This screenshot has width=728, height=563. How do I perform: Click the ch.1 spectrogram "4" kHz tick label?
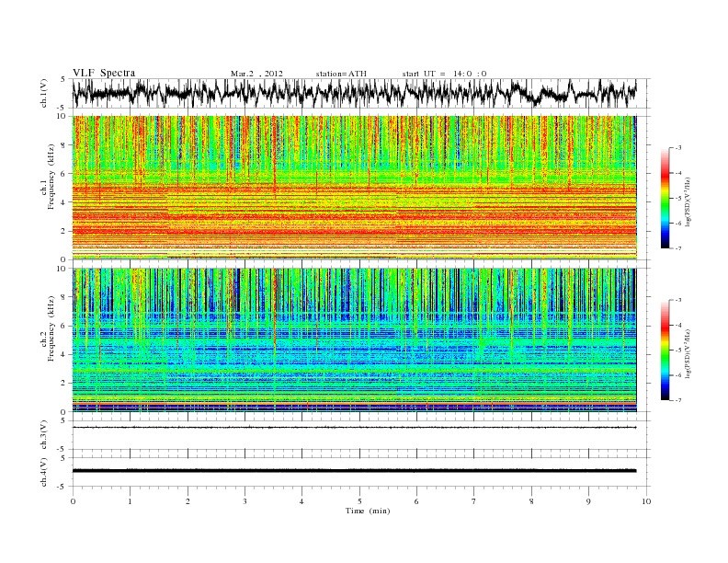pos(64,202)
